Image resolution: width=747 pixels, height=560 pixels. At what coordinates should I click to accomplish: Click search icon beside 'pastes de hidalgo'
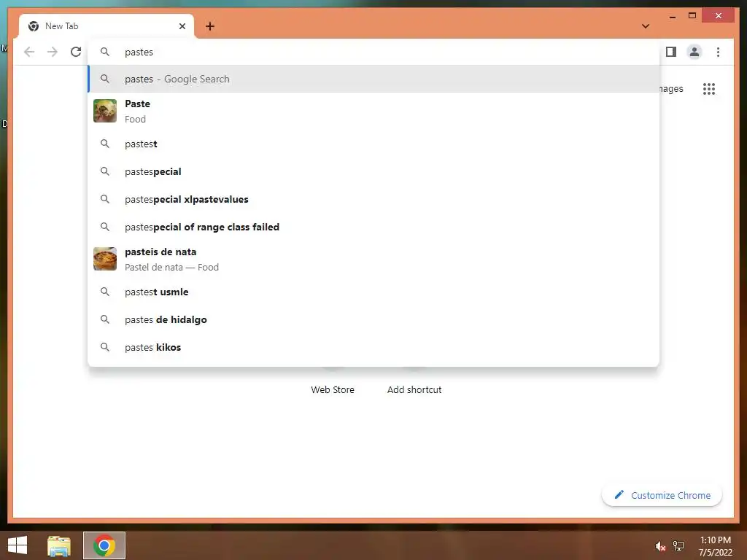coord(105,319)
